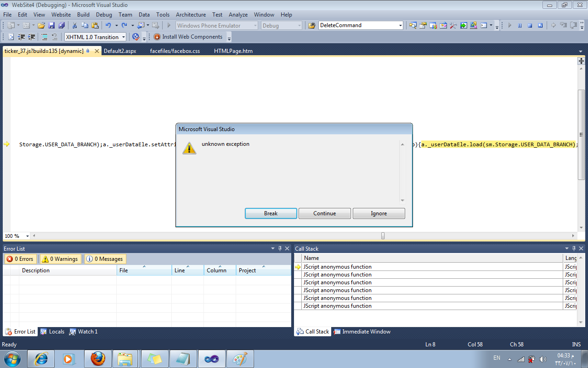Click the Description column header in Error List
Viewport: 588px width, 368px height.
point(68,270)
